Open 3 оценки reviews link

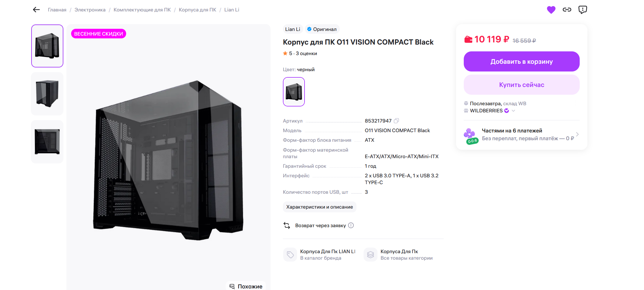(x=306, y=54)
